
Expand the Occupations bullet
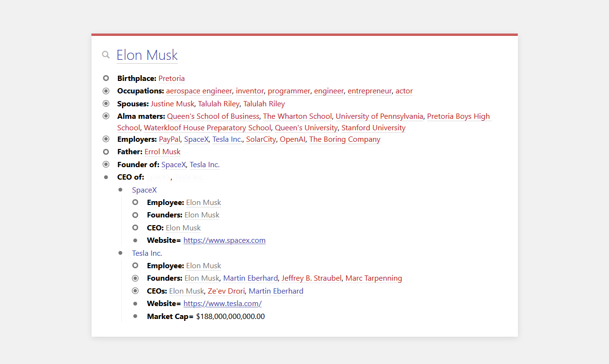[106, 91]
